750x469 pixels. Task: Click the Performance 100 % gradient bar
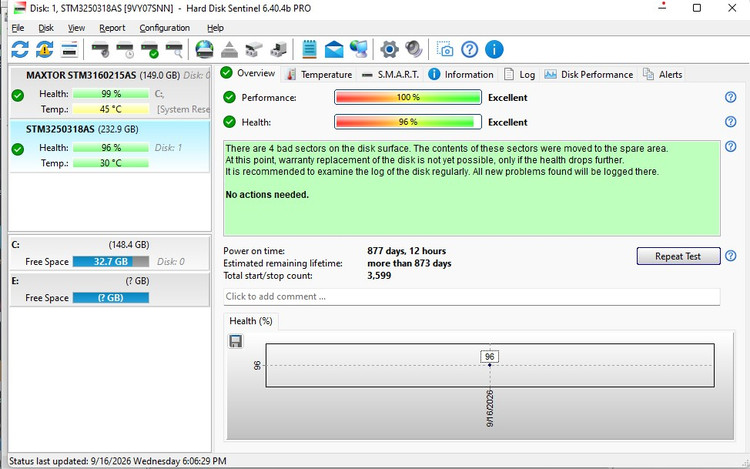408,97
